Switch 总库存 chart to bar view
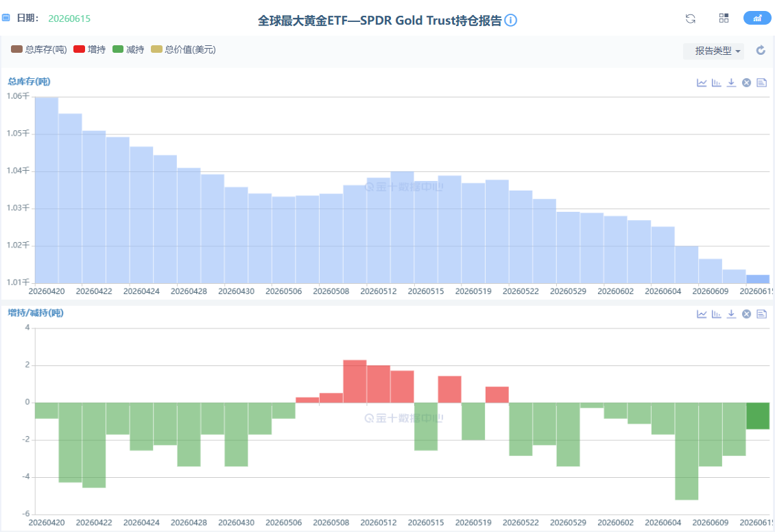The height and width of the screenshot is (532, 775). click(x=716, y=82)
